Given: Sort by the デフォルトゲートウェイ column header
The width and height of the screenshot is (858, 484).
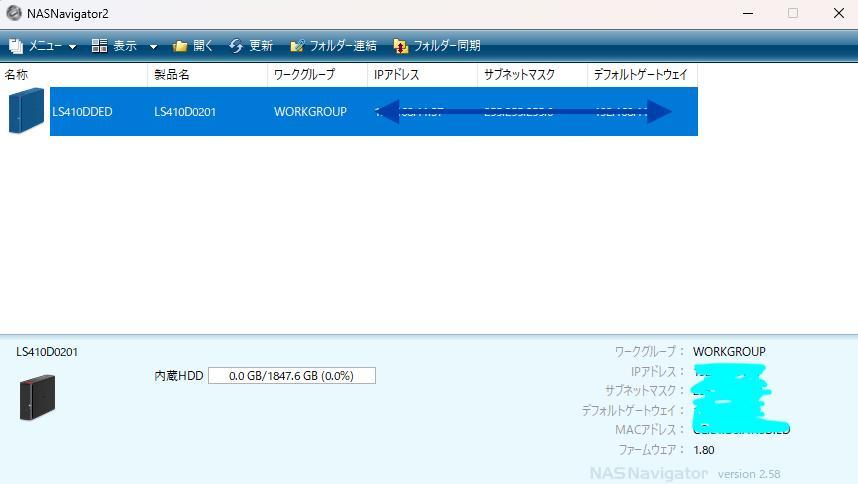Looking at the screenshot, I should pyautogui.click(x=642, y=75).
